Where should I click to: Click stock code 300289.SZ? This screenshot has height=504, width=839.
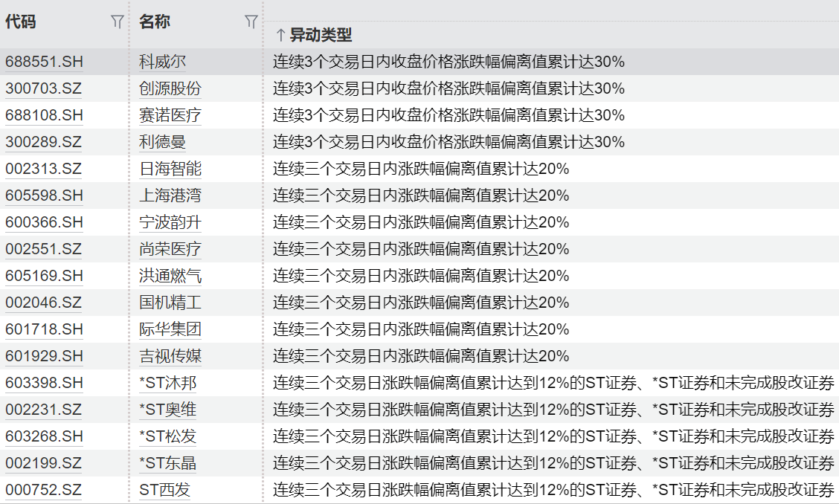[x=43, y=142]
